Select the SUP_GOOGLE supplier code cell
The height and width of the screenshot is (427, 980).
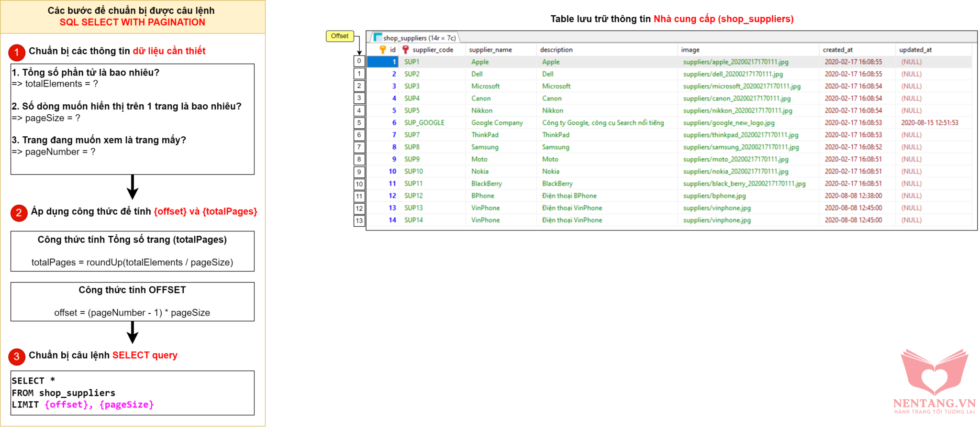click(x=424, y=123)
